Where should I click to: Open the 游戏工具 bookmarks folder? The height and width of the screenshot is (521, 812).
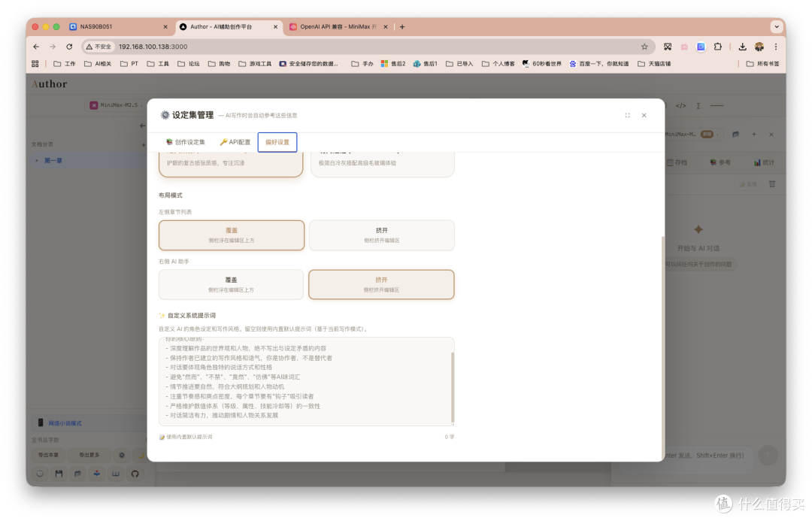click(x=255, y=64)
